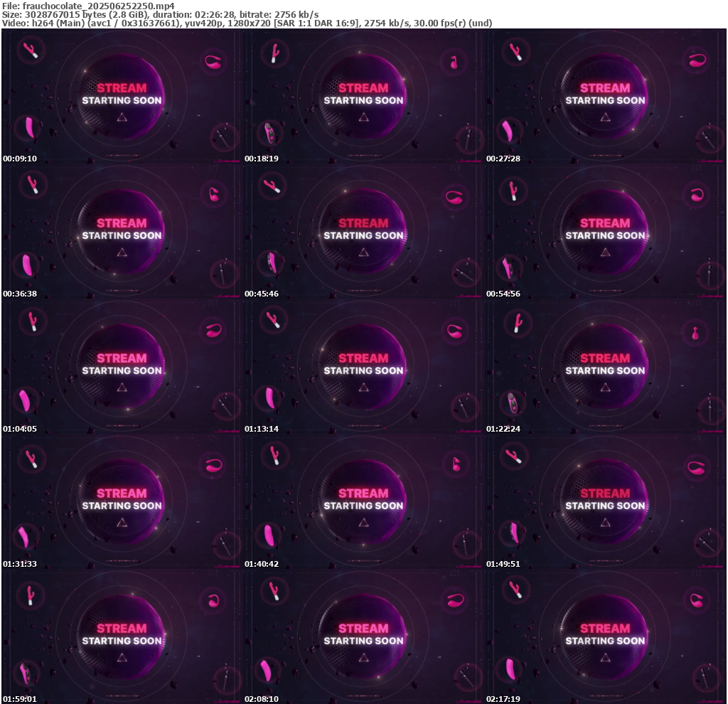This screenshot has width=728, height=704.
Task: Click the bottom-right wand icon in the 00:45:46 frame
Action: click(466, 274)
